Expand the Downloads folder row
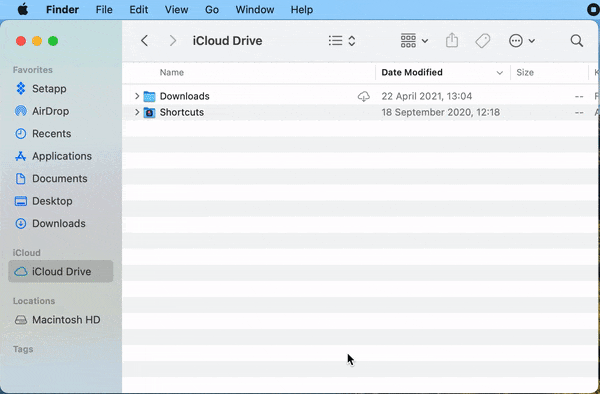The width and height of the screenshot is (600, 394). click(x=137, y=96)
